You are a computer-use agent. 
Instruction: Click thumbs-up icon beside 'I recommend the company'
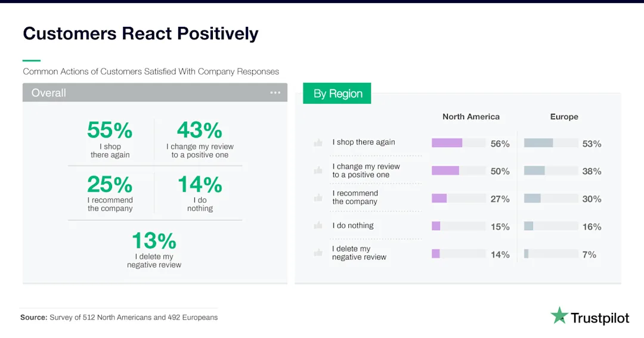318,197
